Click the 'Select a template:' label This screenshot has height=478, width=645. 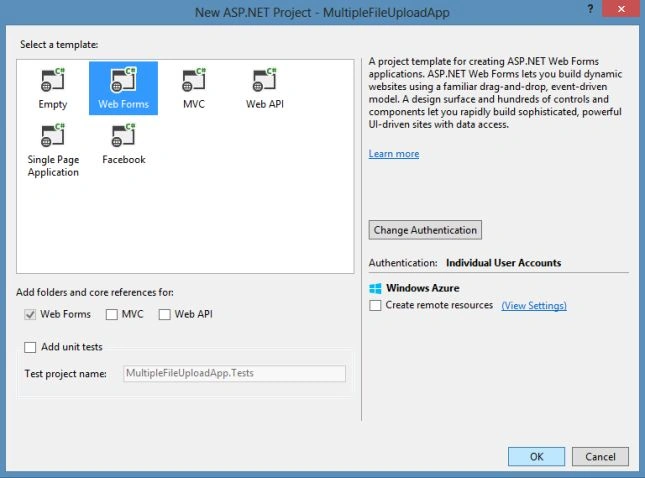click(59, 44)
